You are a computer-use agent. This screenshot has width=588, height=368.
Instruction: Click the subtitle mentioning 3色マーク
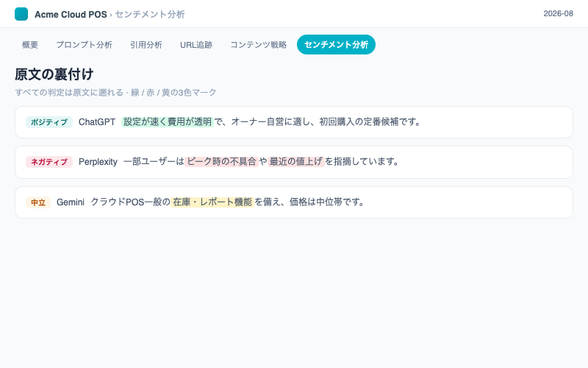click(115, 93)
